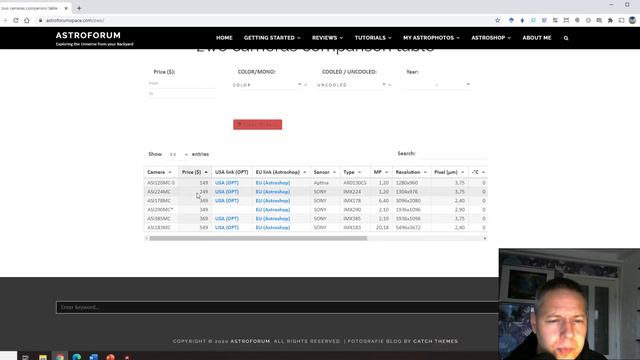Click the table horizontal scrollbar thumb
This screenshot has width=640, height=360.
[x=258, y=238]
